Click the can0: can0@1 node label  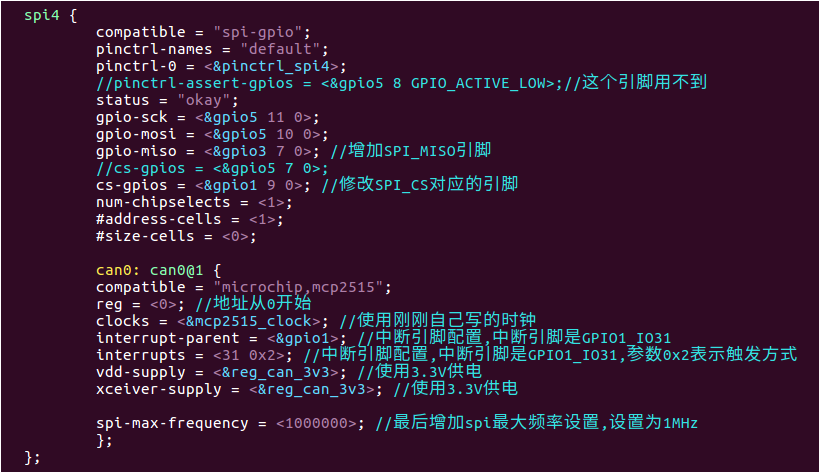pyautogui.click(x=149, y=270)
